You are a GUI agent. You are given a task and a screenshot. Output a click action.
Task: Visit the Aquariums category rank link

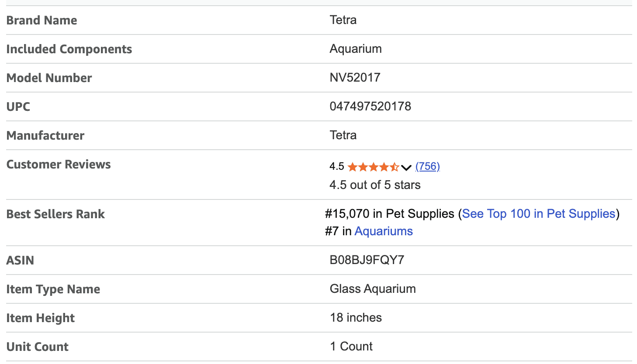click(383, 231)
